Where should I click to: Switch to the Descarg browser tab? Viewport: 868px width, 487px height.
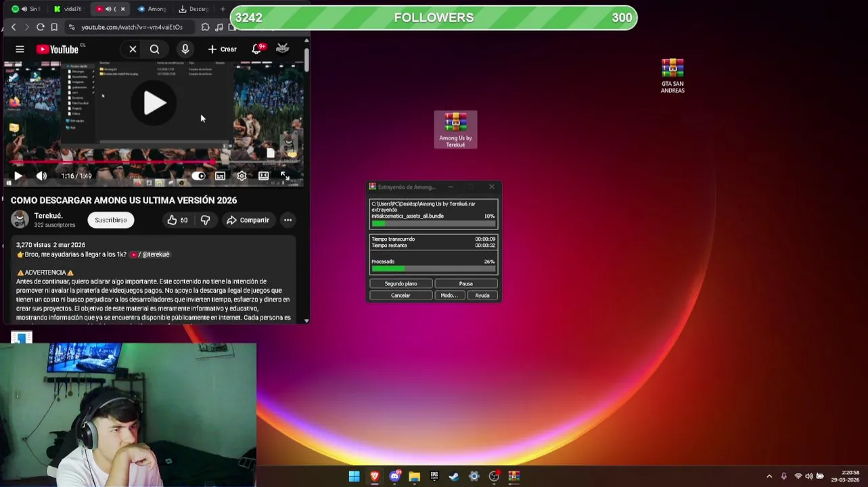coord(193,9)
